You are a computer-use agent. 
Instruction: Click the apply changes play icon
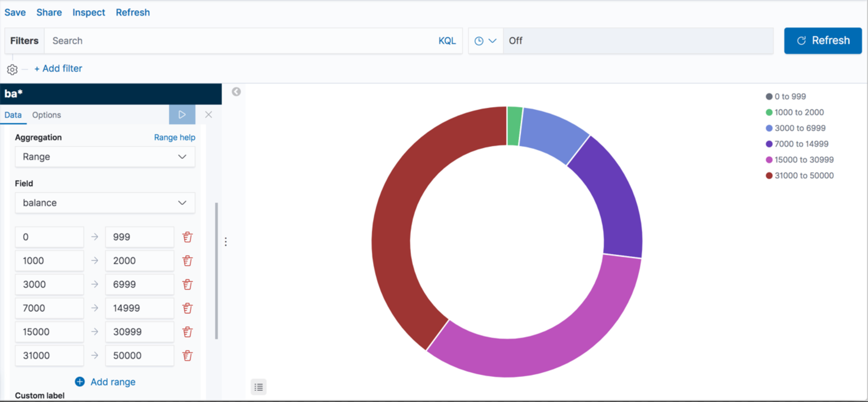coord(182,114)
